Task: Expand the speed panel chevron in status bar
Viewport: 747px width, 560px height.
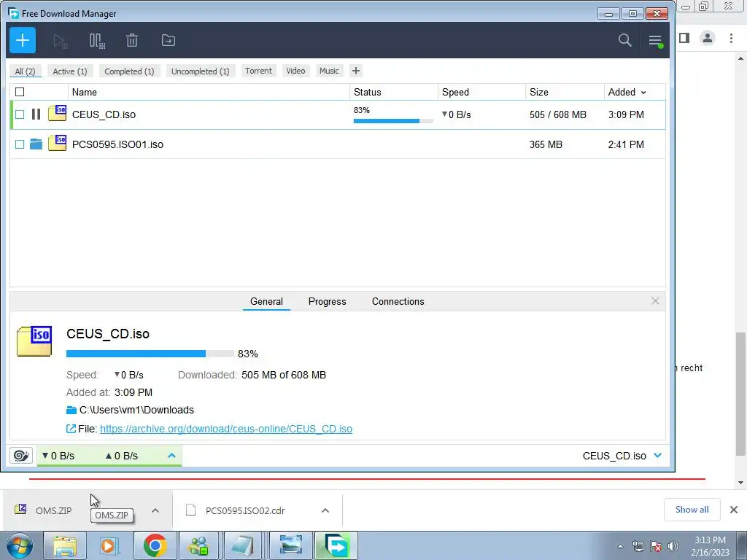Action: 171,456
